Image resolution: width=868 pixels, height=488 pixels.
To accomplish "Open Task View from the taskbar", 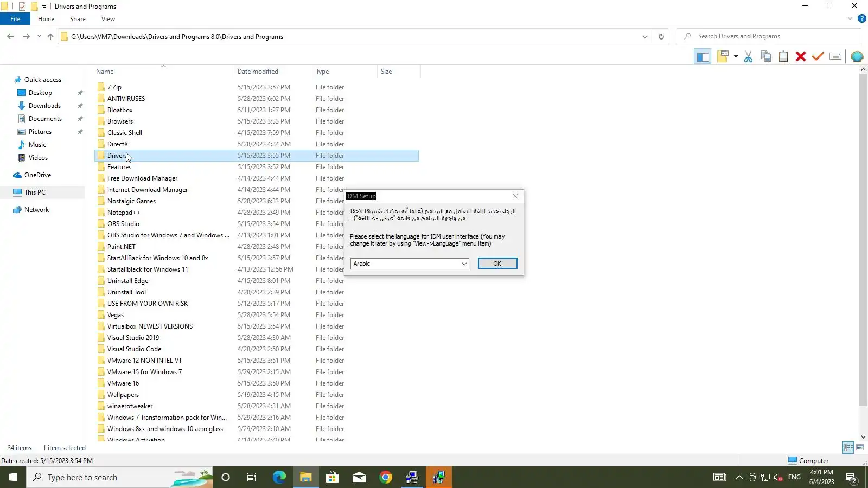I will [x=252, y=477].
